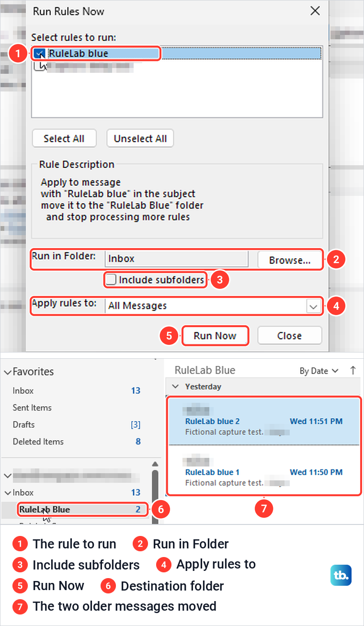Click the Select All button
364x626 pixels.
coord(64,138)
